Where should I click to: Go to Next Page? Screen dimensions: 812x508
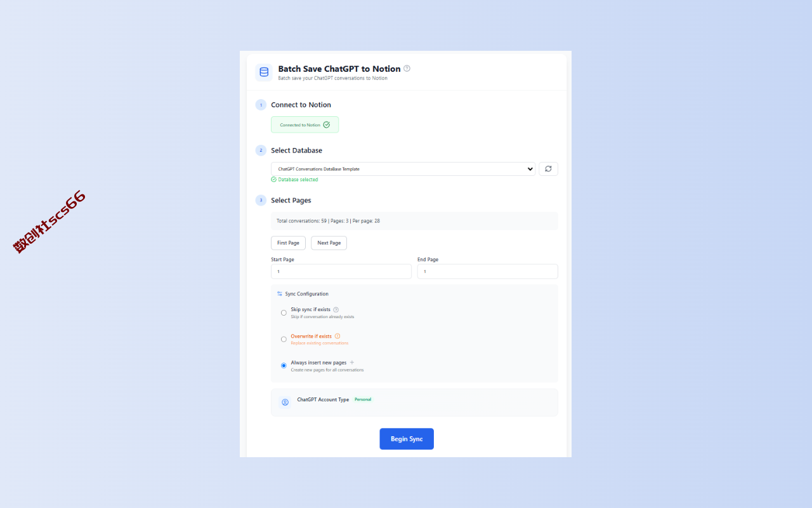point(329,243)
